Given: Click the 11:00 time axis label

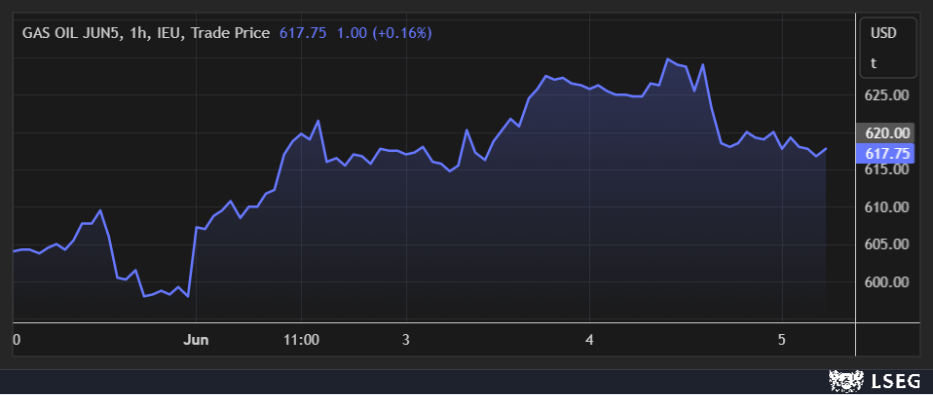Looking at the screenshot, I should coord(302,340).
